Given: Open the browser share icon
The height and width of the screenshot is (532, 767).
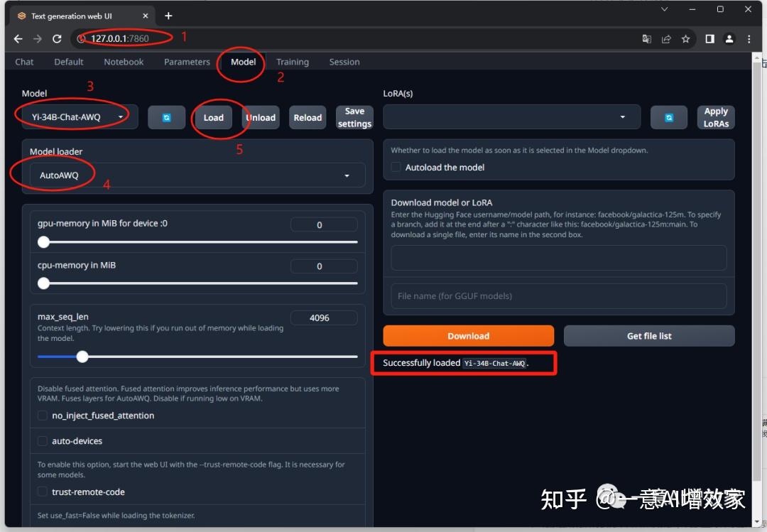Looking at the screenshot, I should coord(666,39).
